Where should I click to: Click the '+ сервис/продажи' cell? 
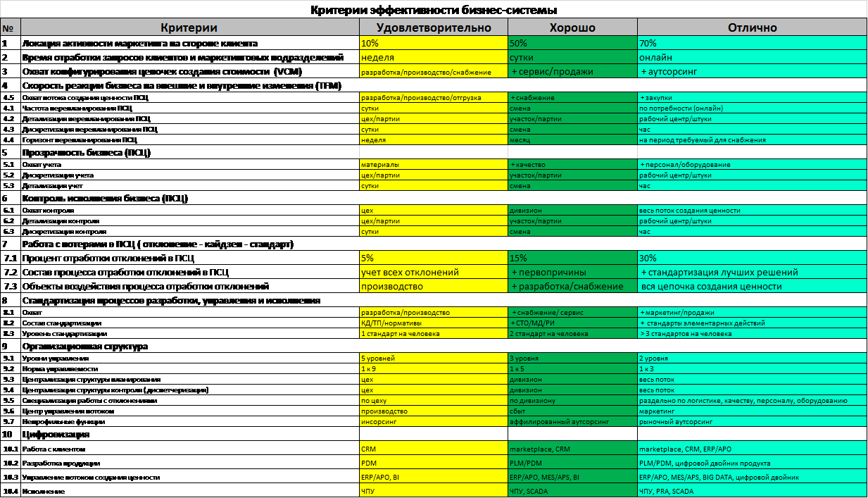pos(572,71)
